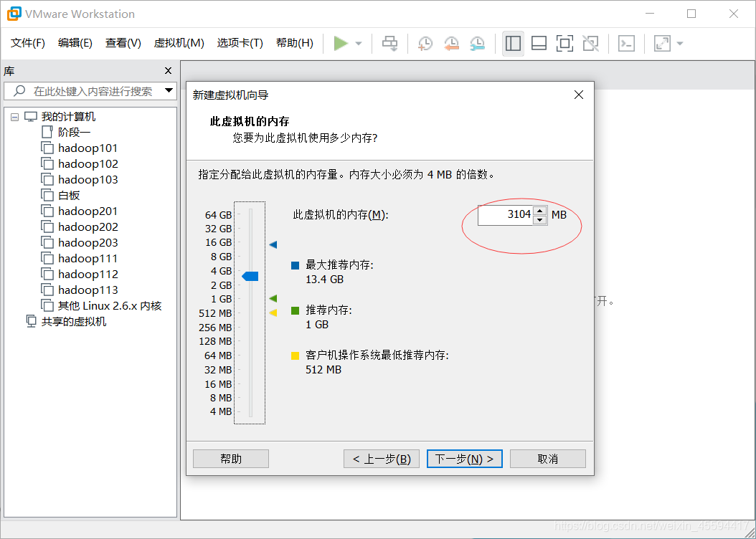Toggle the library sidebar view icon
756x539 pixels.
pos(513,43)
